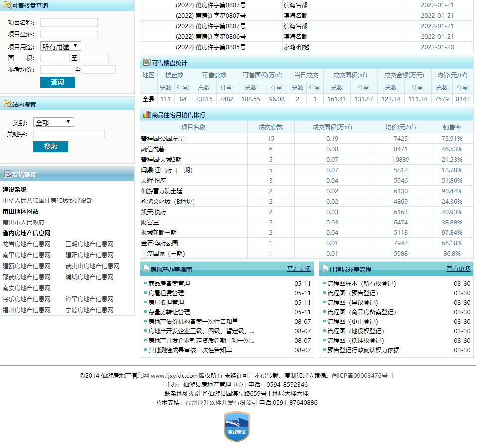Click the 关键字 text field
The height and width of the screenshot is (448, 477).
pyautogui.click(x=69, y=134)
